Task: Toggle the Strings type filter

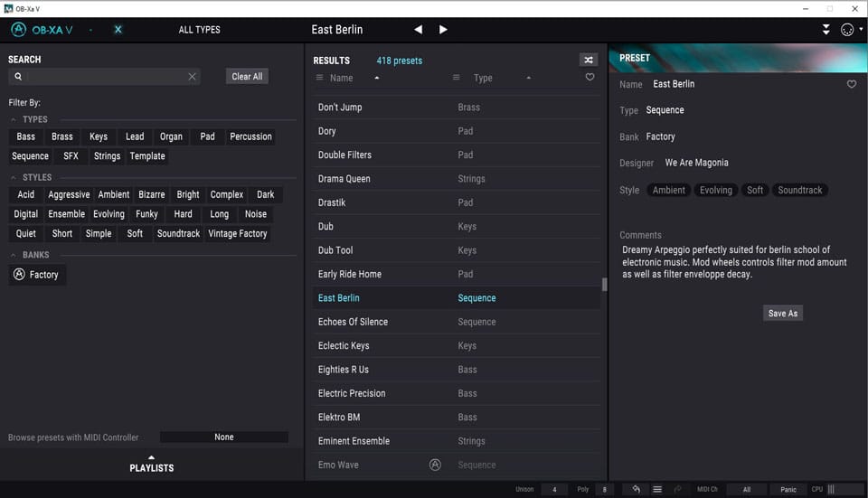Action: [107, 156]
